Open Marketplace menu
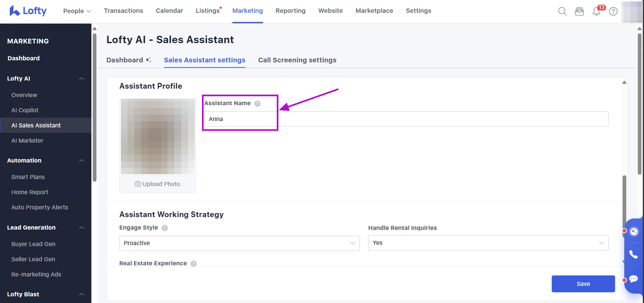This screenshot has width=644, height=303. pos(374,11)
